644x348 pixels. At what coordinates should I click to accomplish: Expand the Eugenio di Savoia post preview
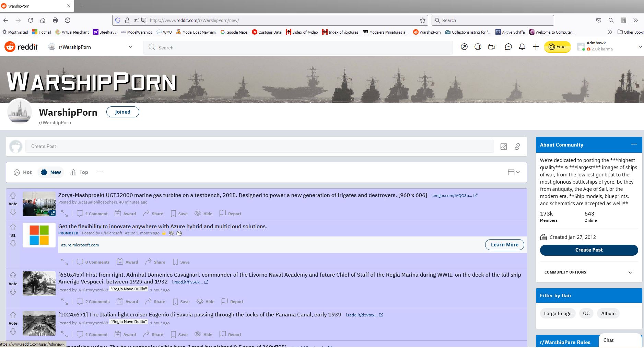65,334
